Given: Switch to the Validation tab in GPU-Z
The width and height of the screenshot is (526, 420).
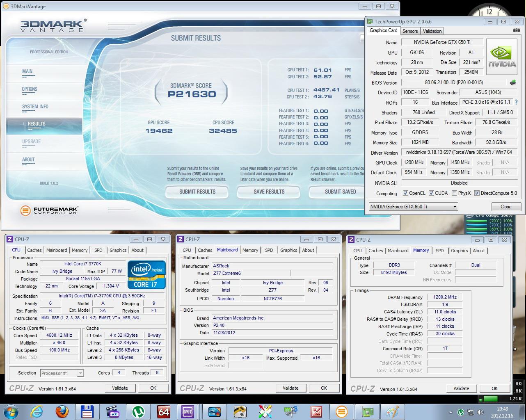Looking at the screenshot, I should [432, 31].
